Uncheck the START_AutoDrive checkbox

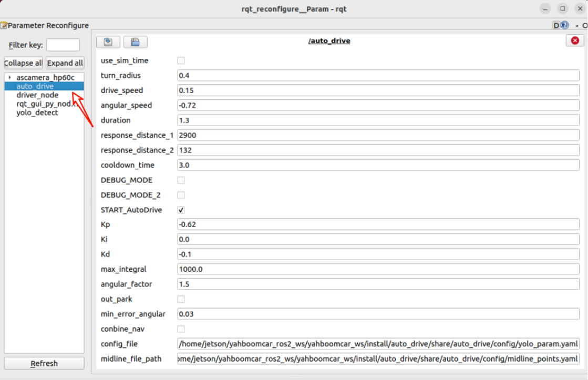point(181,210)
